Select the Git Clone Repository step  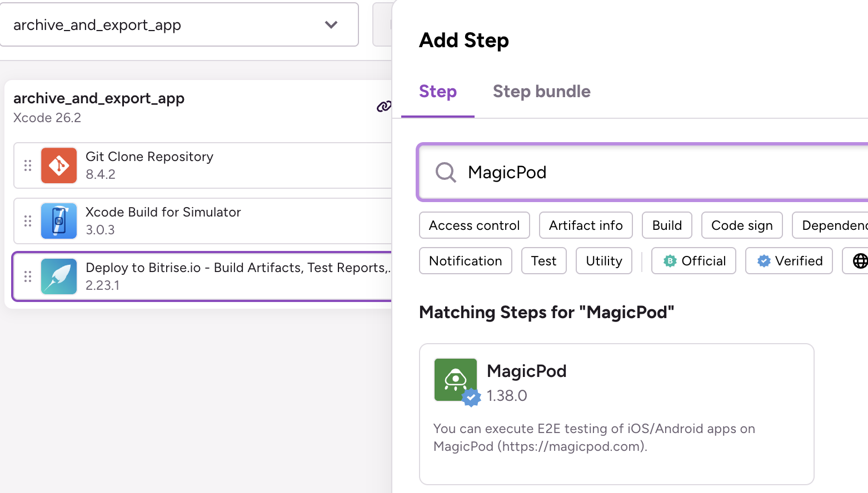(203, 165)
